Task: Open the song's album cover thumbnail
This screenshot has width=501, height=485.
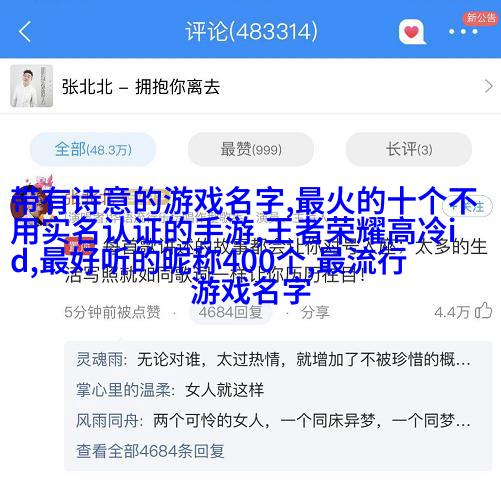Action: [x=31, y=86]
